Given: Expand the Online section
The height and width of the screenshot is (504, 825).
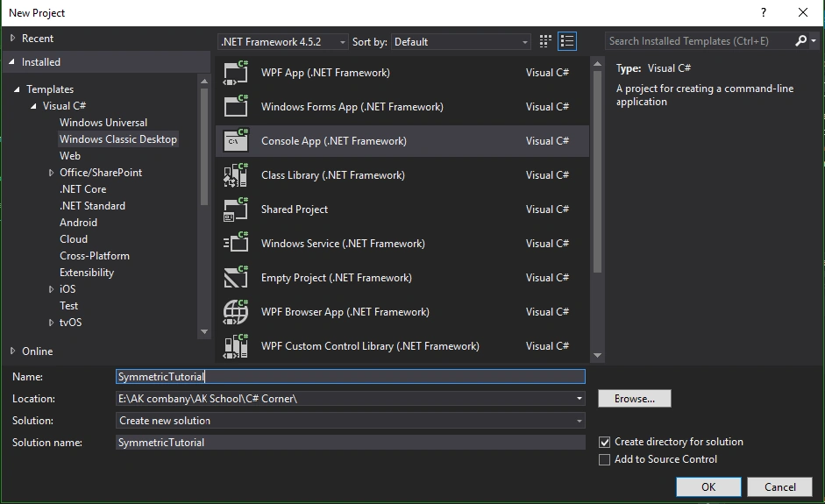Looking at the screenshot, I should [x=12, y=351].
